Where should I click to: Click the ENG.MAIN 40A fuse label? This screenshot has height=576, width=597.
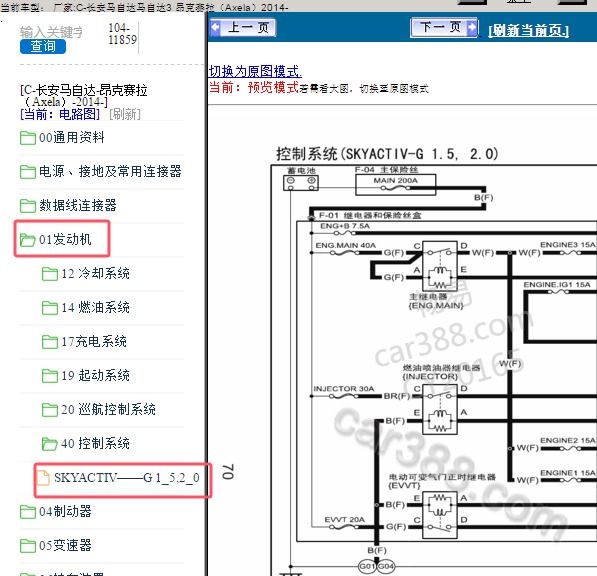click(346, 246)
